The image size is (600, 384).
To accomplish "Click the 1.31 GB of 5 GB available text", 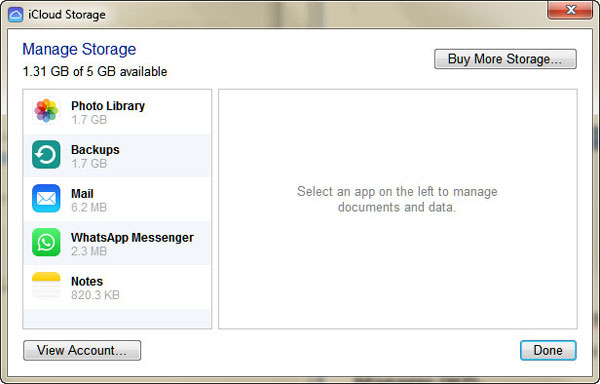I will pos(95,72).
